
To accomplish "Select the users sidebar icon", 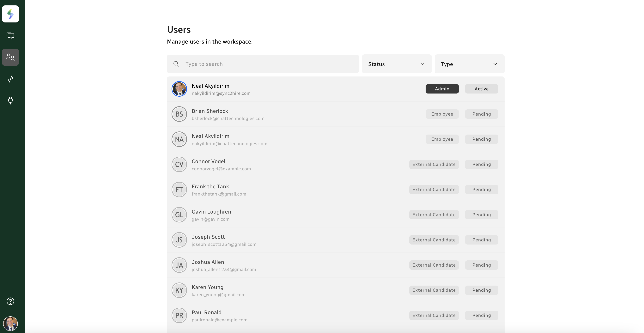I will (x=10, y=57).
